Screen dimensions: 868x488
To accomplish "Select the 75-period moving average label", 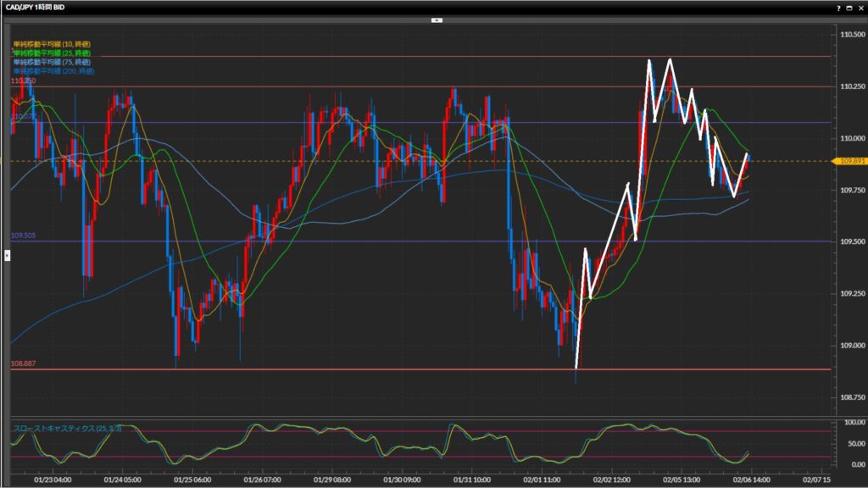I will click(x=52, y=62).
